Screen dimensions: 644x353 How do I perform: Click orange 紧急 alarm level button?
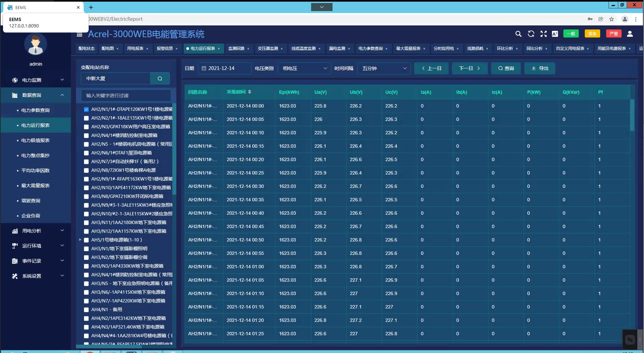click(x=592, y=34)
